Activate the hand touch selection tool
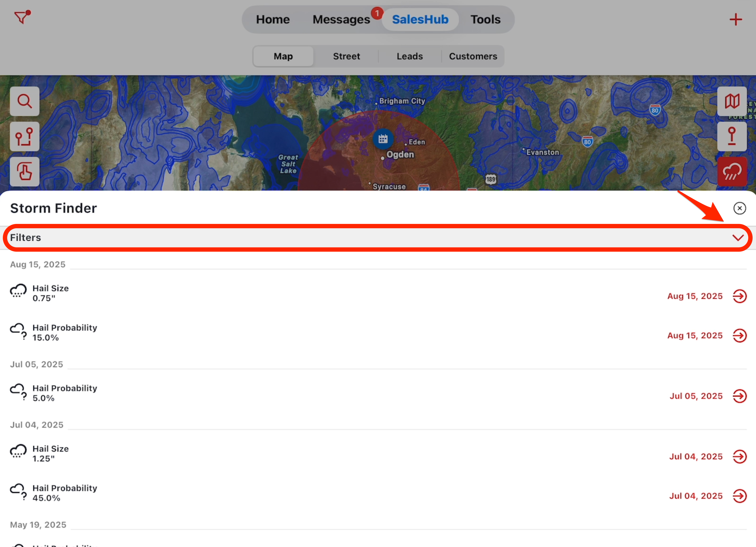756x547 pixels. (25, 171)
